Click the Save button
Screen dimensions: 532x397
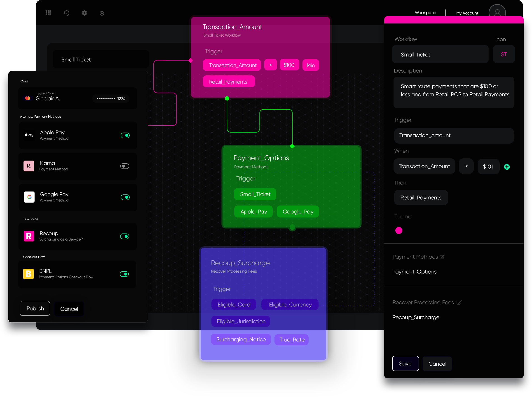coord(405,363)
